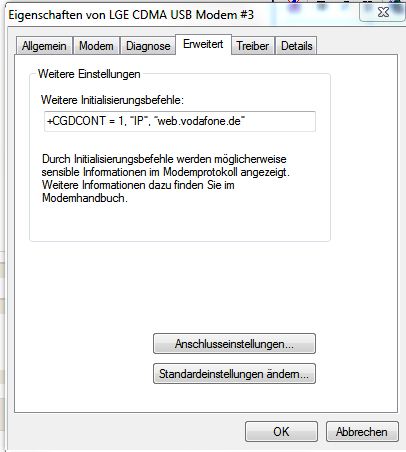Click Standardeinstellungen ändern... button
Screen dimensions: 406x452
pos(234,374)
